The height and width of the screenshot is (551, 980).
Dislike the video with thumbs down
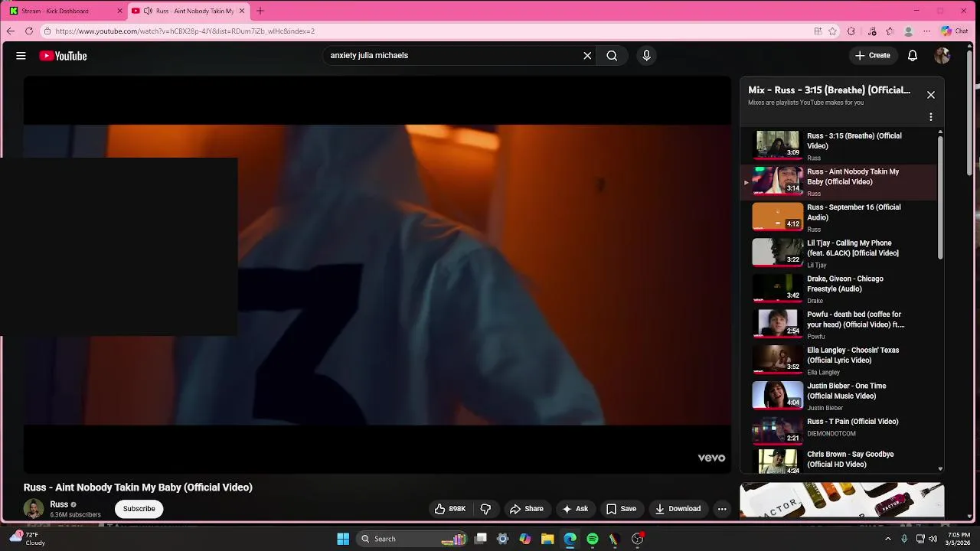[x=485, y=509]
